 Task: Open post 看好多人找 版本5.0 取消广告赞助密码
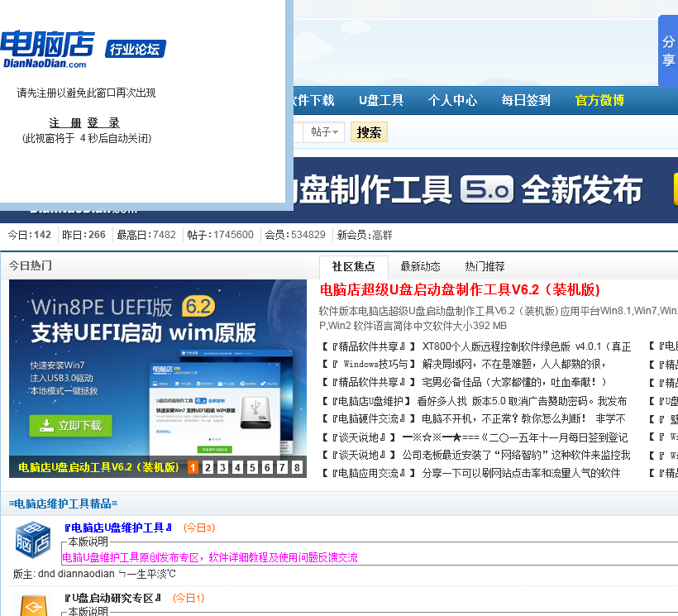[x=522, y=401]
